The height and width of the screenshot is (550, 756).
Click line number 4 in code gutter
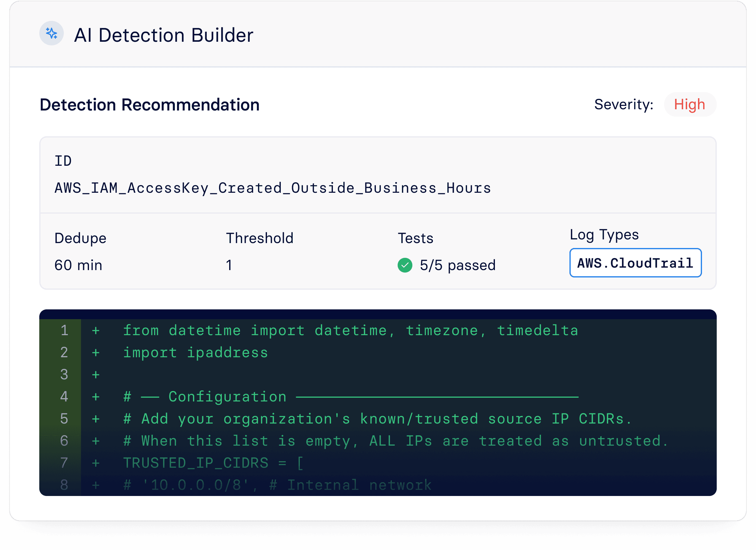point(64,397)
